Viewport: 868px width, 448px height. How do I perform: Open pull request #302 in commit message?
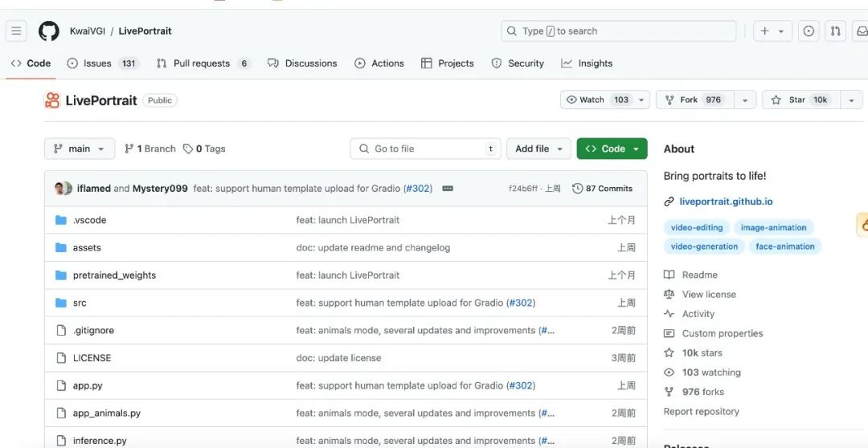coord(417,189)
